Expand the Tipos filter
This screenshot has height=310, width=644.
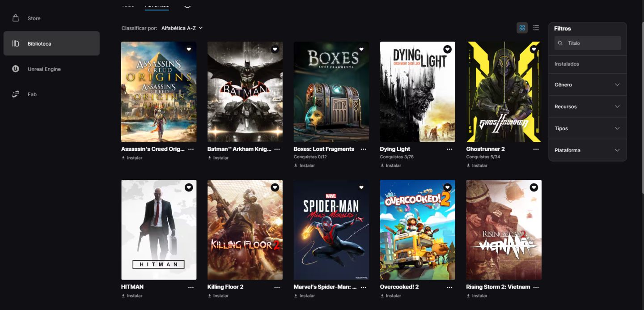[588, 128]
